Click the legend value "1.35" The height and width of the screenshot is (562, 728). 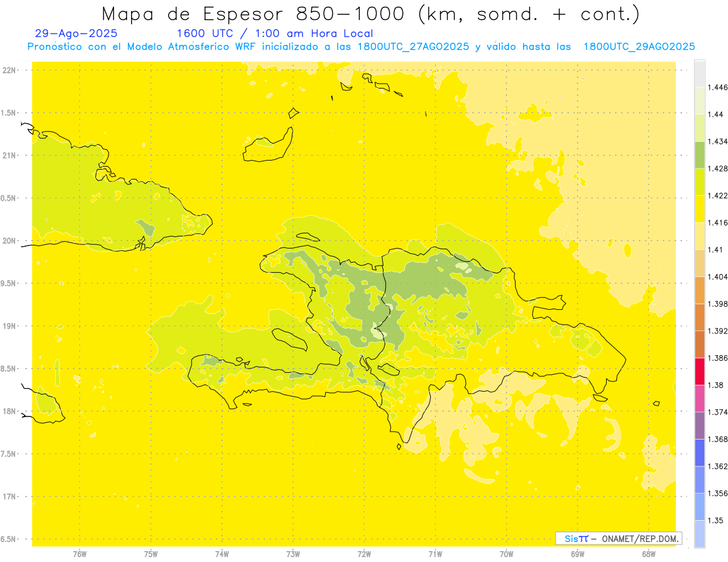(x=716, y=520)
